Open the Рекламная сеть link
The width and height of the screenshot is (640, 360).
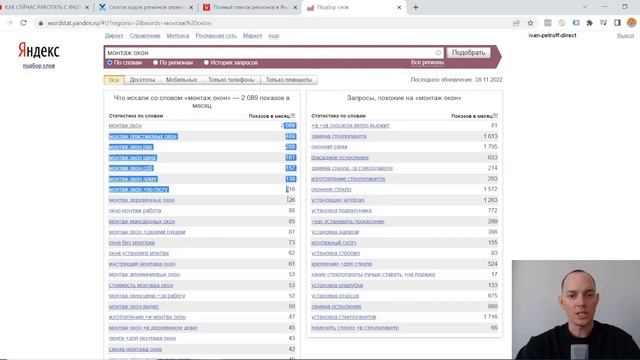(x=216, y=36)
